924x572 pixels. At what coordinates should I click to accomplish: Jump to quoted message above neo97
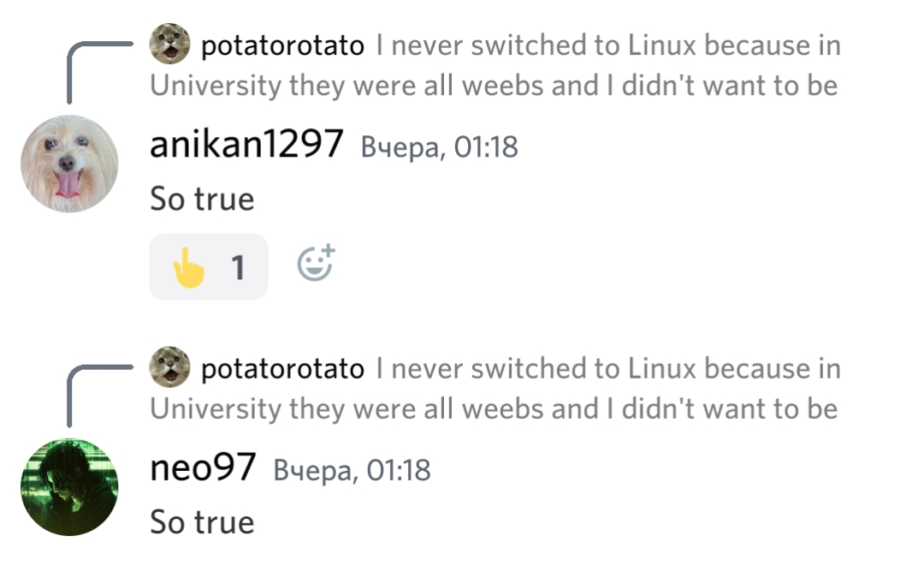(x=494, y=389)
